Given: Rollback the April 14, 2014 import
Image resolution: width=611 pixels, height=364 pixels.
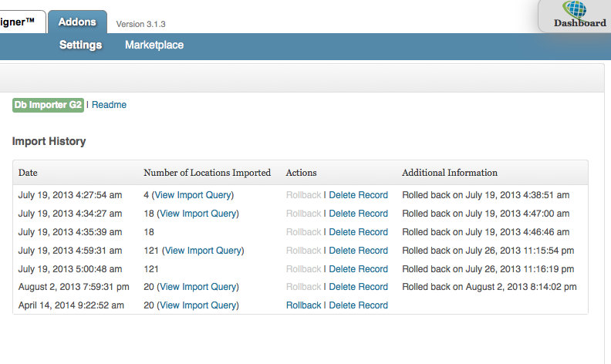Looking at the screenshot, I should coord(303,305).
